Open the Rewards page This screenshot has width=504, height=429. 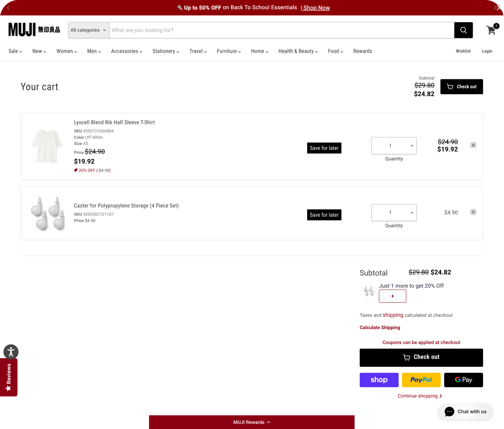[x=363, y=51]
